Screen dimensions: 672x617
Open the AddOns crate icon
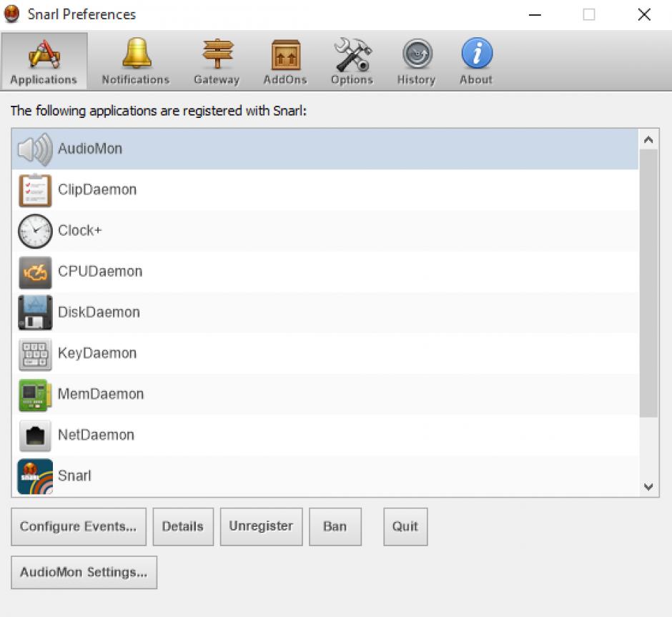tap(285, 54)
